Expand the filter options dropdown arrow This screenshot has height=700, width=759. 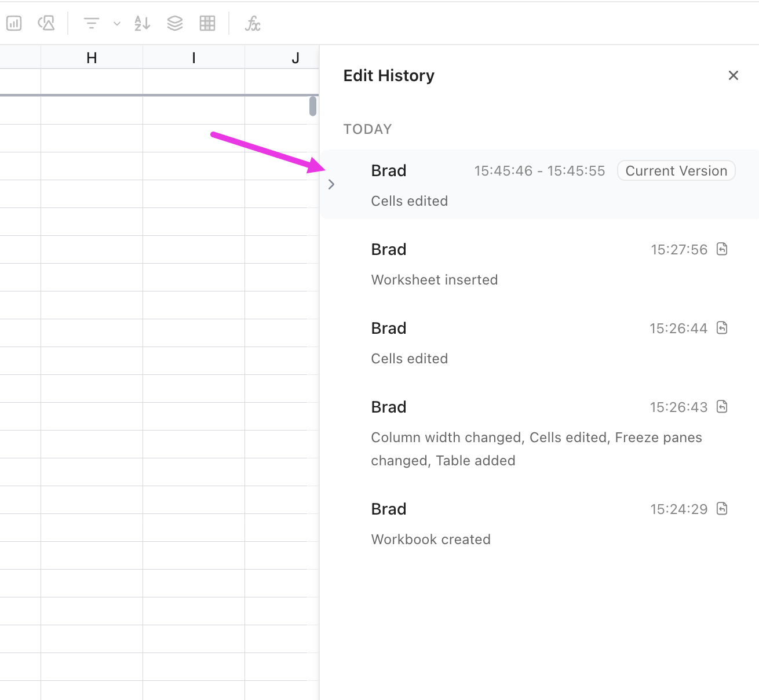coord(117,24)
